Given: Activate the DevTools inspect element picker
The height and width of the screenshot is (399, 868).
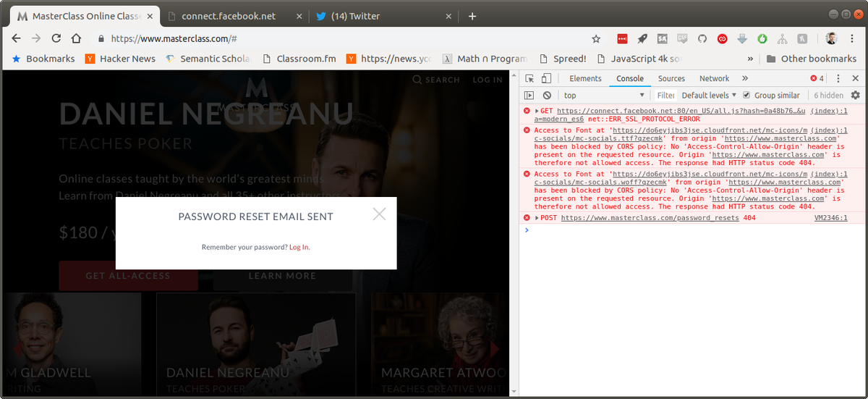Looking at the screenshot, I should click(x=529, y=78).
